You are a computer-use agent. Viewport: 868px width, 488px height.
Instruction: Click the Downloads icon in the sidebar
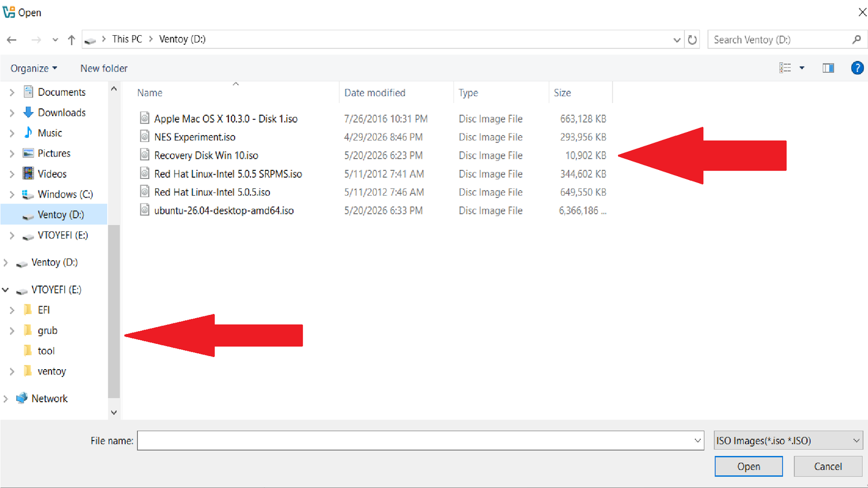click(28, 112)
